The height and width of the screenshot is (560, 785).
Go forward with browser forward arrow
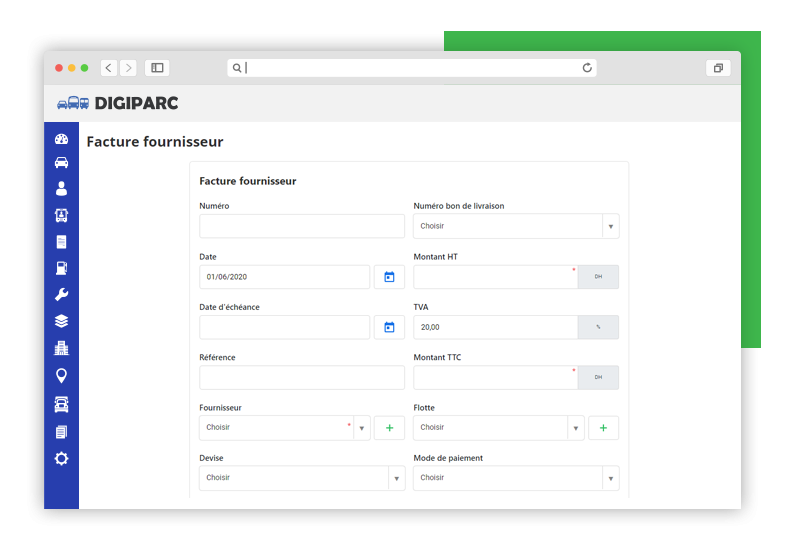128,68
